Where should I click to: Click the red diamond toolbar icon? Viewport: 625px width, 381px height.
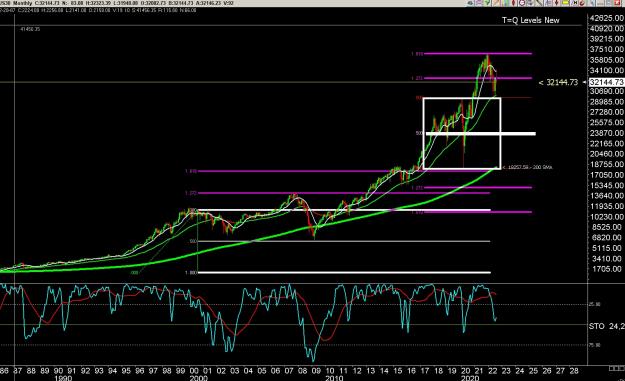coord(513,3)
